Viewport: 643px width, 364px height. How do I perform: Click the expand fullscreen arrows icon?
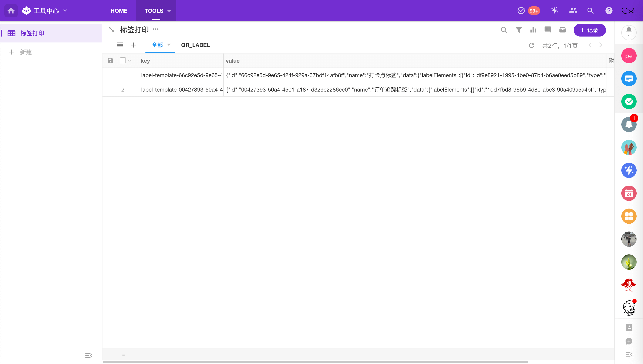tap(111, 30)
